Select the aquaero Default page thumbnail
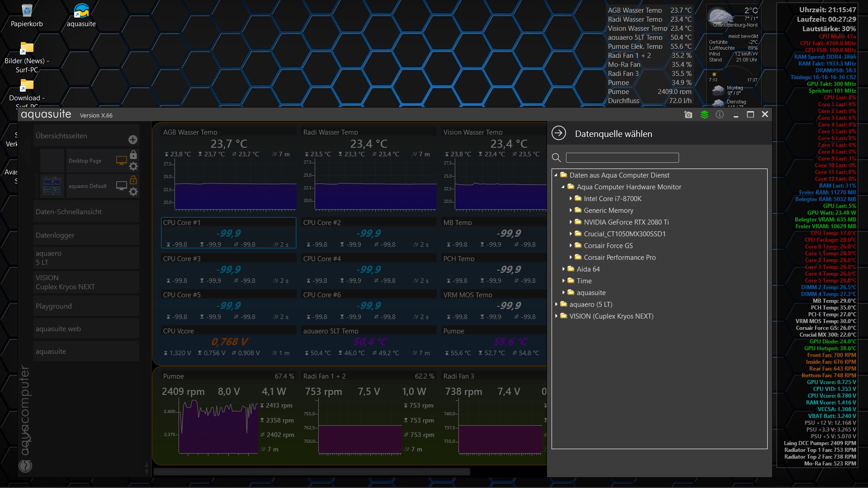Viewport: 868px width, 488px height. 52,186
